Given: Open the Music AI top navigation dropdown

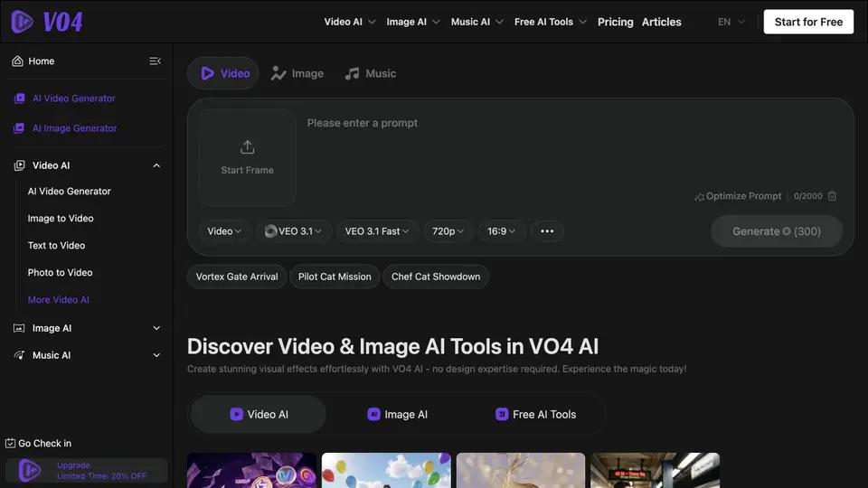Looking at the screenshot, I should click(x=476, y=22).
